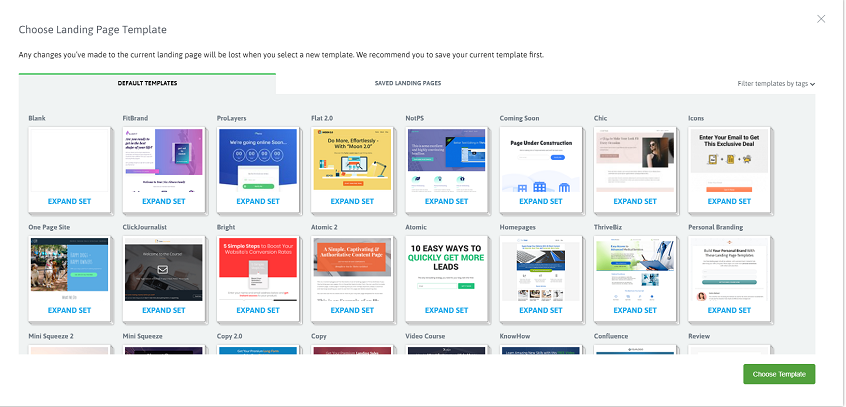
Task: Select the Personal Branding template thumbnail
Action: coord(729,269)
